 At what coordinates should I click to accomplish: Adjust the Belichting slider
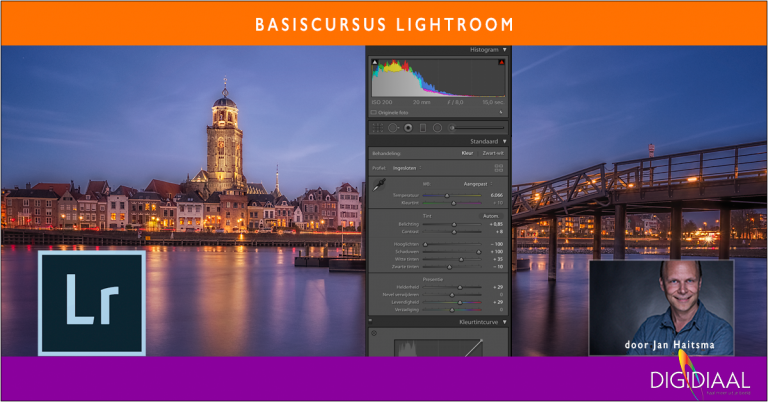coord(452,224)
